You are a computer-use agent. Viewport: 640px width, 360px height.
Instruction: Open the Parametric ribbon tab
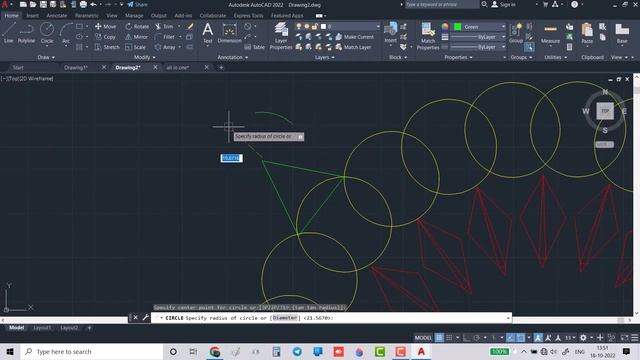(87, 16)
